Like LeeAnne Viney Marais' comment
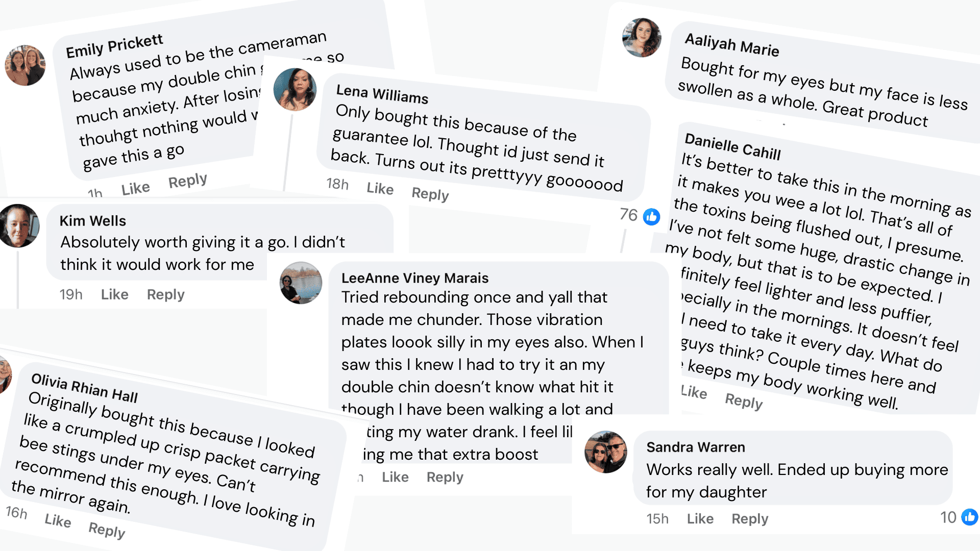Viewport: 980px width, 551px height. [395, 477]
